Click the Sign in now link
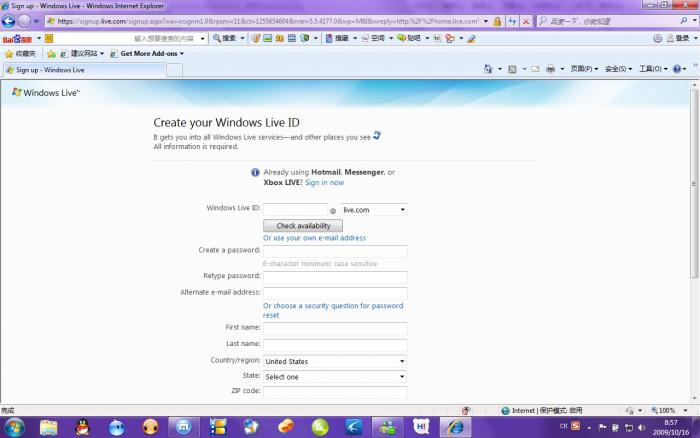700x438 pixels. 324,182
